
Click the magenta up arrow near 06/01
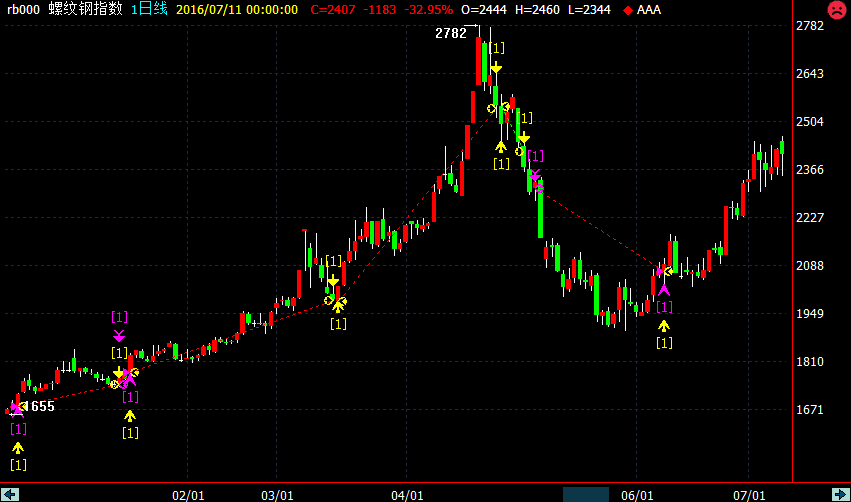pos(663,290)
